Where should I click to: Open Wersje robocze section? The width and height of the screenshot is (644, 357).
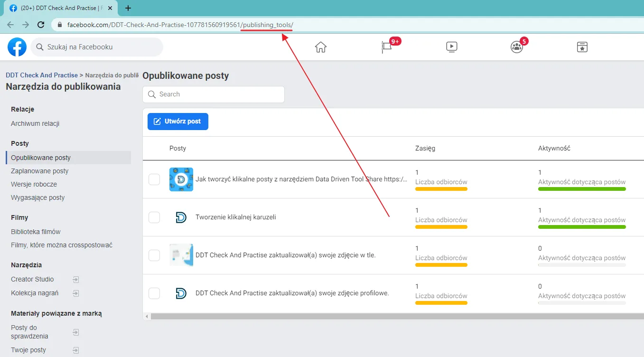(x=34, y=184)
